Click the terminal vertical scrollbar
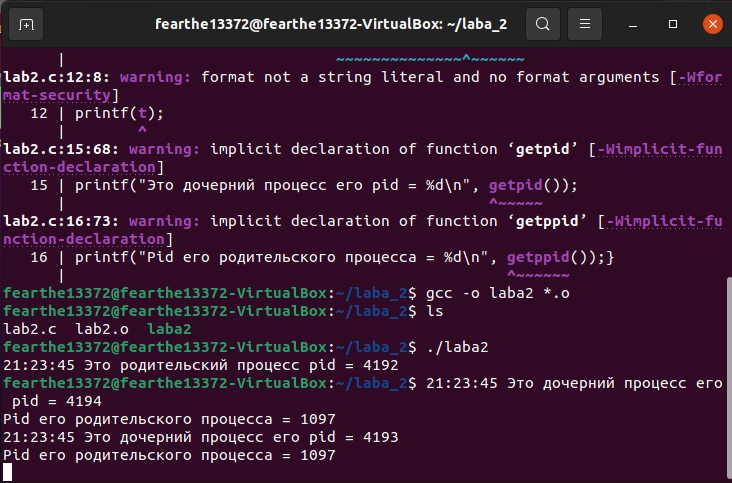 tap(729, 379)
